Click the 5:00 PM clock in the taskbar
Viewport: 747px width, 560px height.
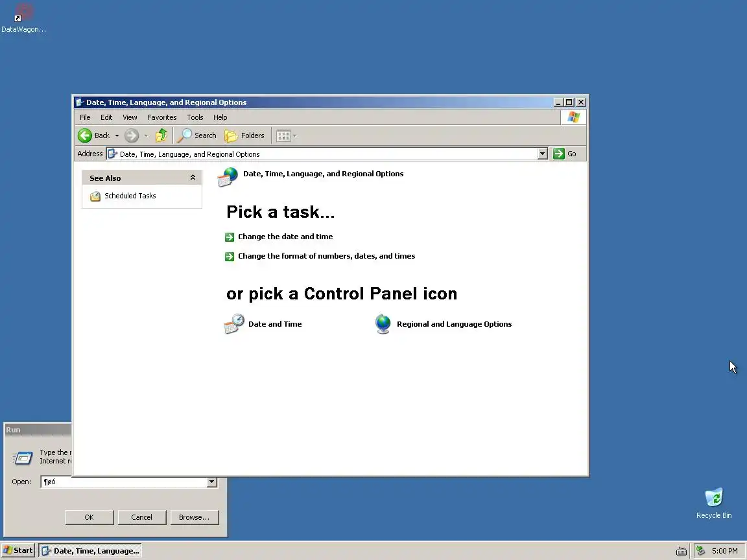(x=724, y=551)
